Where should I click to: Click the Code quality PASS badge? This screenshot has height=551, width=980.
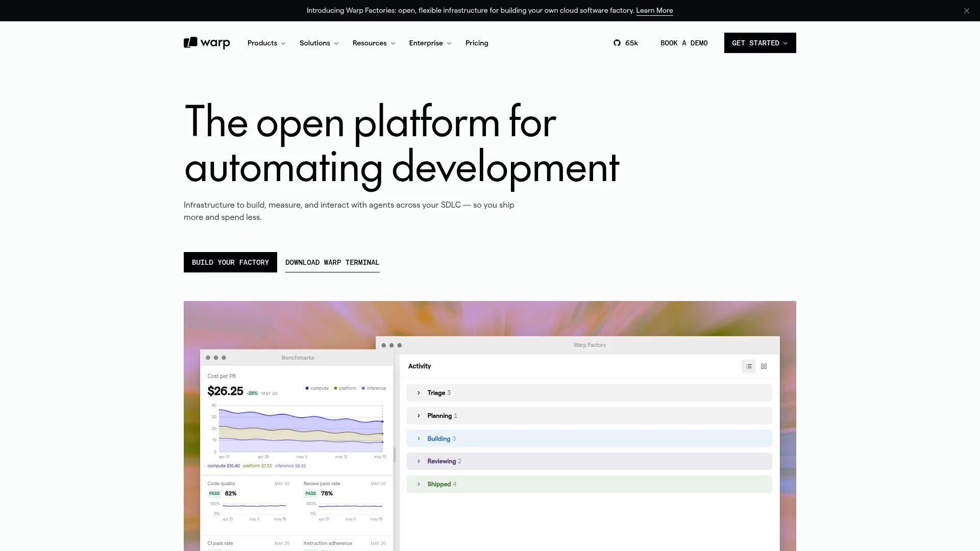214,493
